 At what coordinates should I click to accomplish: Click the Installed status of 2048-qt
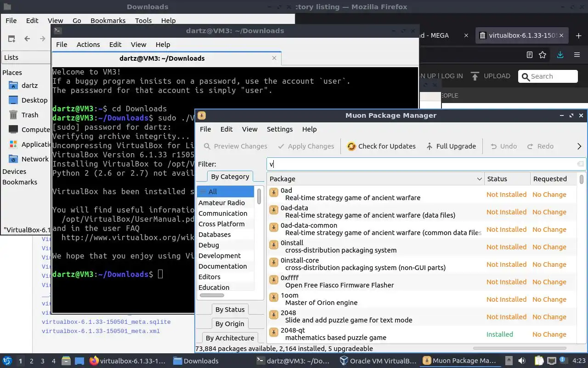point(499,334)
